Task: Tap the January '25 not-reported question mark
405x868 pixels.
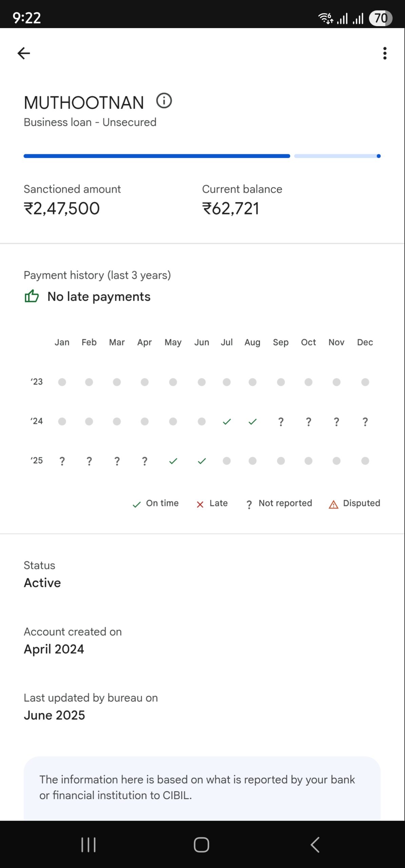Action: (x=62, y=461)
